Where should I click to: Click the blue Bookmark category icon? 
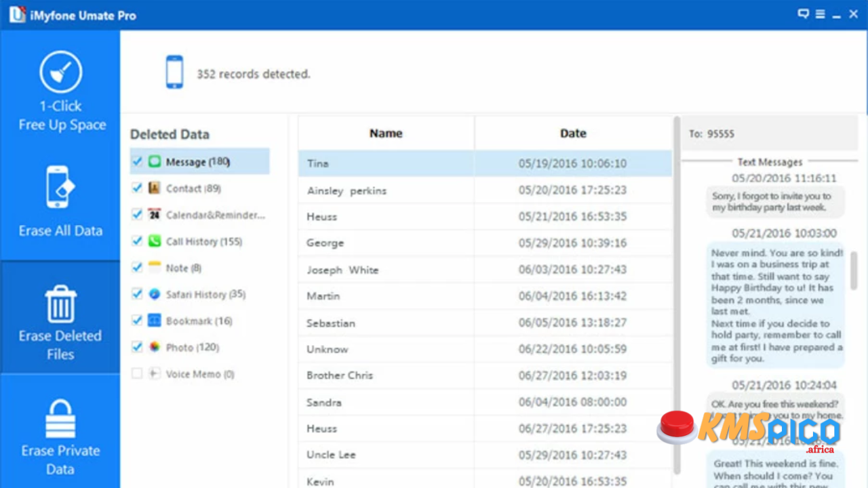tap(155, 321)
